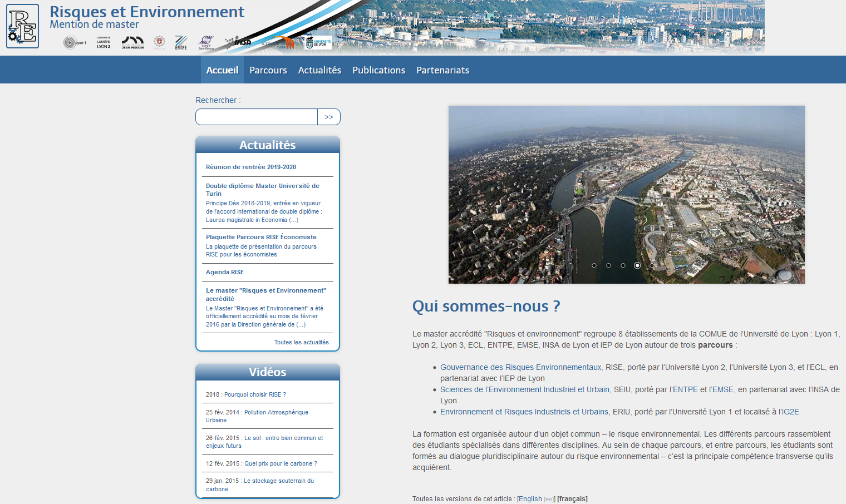The width and height of the screenshot is (846, 504).
Task: Open the Pollution Atmosphérique Urbaine video
Action: 257,416
